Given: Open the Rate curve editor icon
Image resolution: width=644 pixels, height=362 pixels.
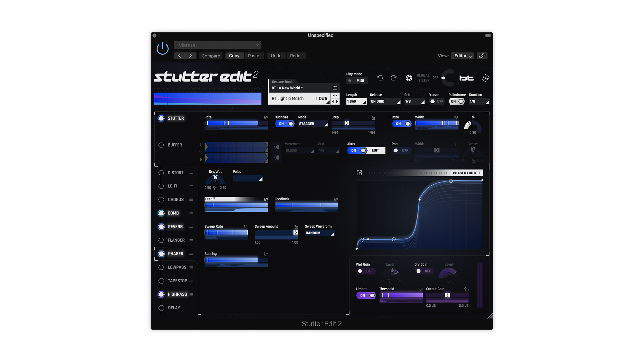Looking at the screenshot, I should [266, 117].
